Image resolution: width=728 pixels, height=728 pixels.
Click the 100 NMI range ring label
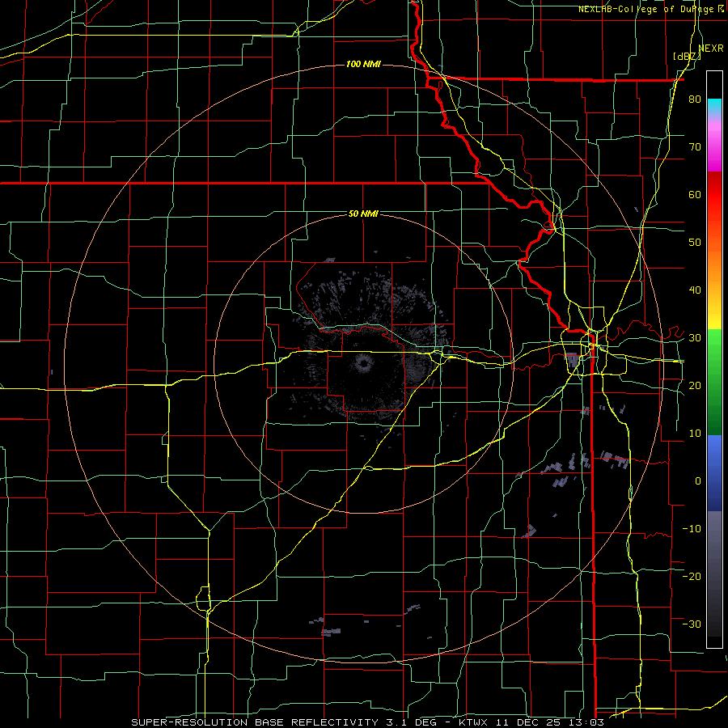point(363,64)
